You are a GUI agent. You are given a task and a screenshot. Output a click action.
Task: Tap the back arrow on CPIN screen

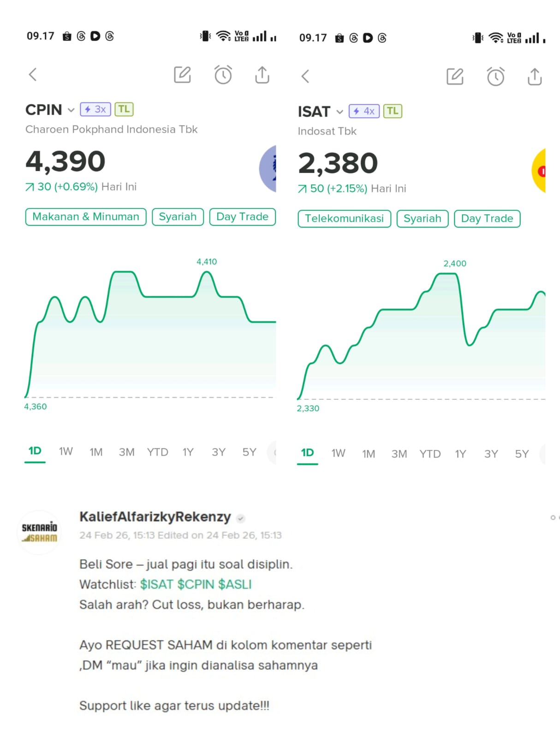tap(33, 75)
